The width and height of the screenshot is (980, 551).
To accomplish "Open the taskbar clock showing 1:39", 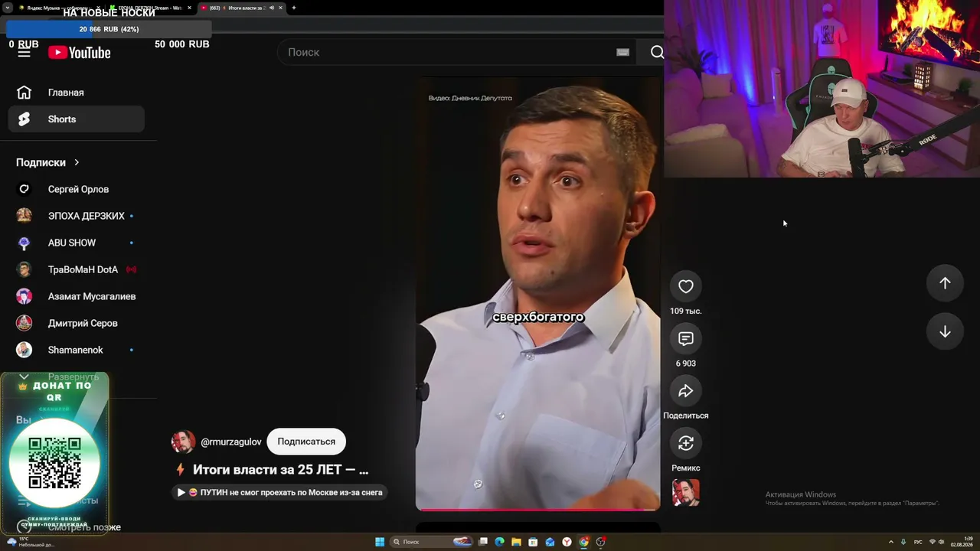I will pos(962,542).
